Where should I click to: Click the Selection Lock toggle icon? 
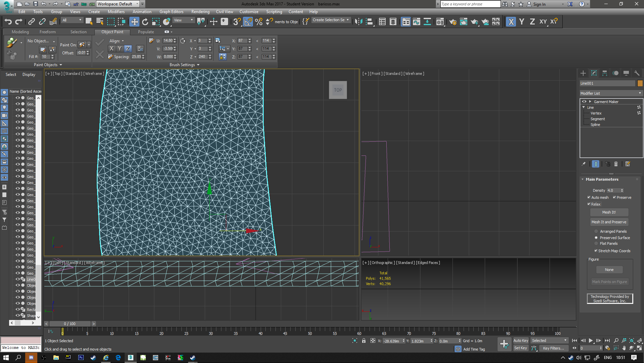364,341
